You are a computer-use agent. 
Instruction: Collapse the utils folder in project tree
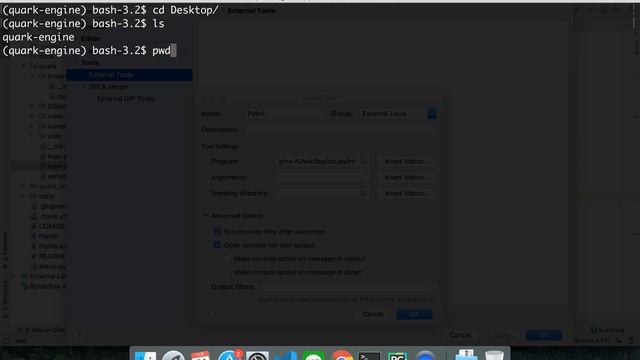pos(32,136)
